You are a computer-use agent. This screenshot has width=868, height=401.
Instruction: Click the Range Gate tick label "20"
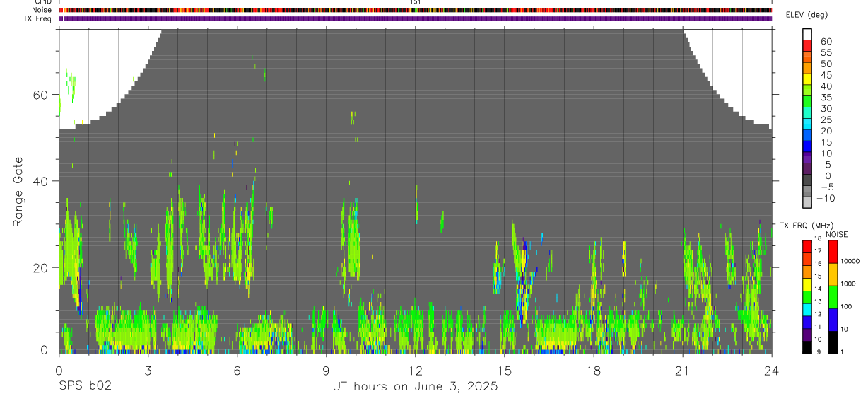click(x=42, y=267)
